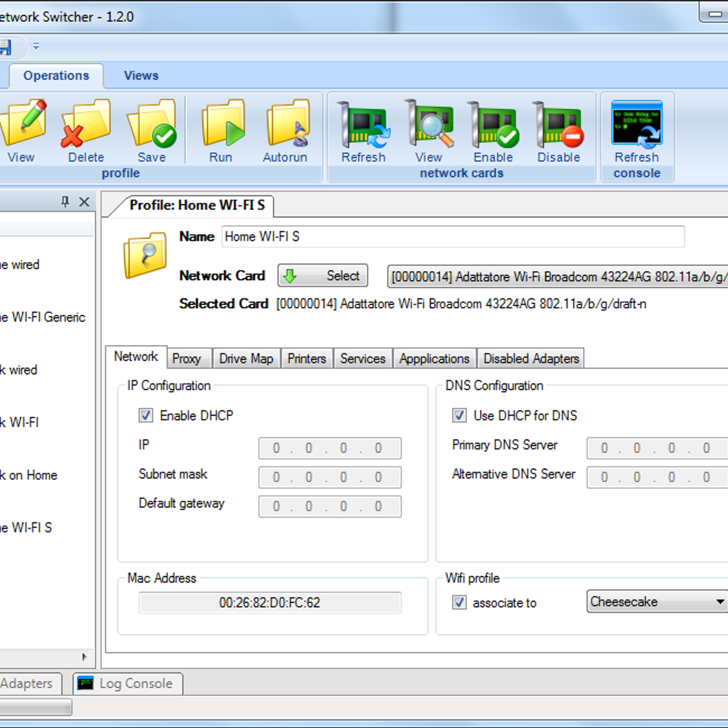Click the Log Console tab icon
Viewport: 728px width, 728px height.
coord(86,683)
